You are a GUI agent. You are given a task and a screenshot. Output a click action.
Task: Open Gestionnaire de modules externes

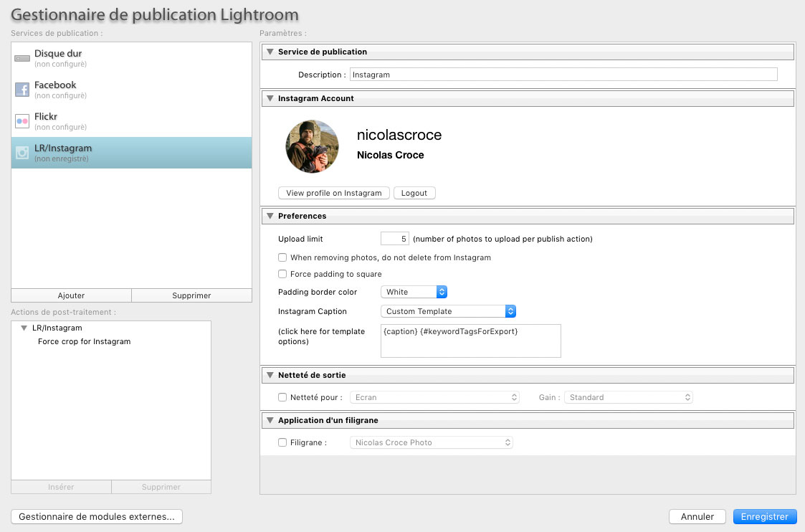(97, 516)
